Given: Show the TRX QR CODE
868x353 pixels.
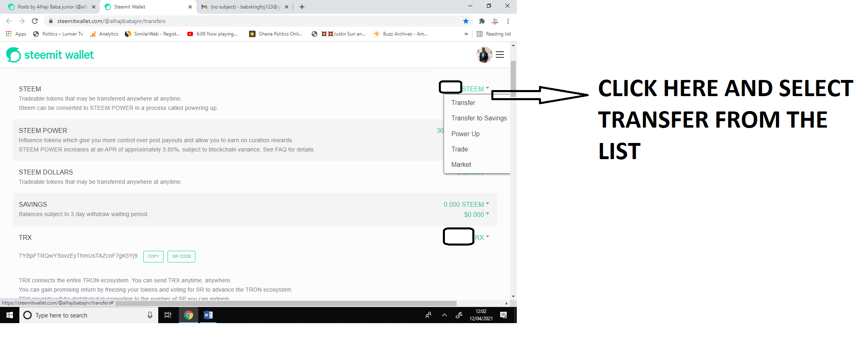Looking at the screenshot, I should click(x=182, y=256).
